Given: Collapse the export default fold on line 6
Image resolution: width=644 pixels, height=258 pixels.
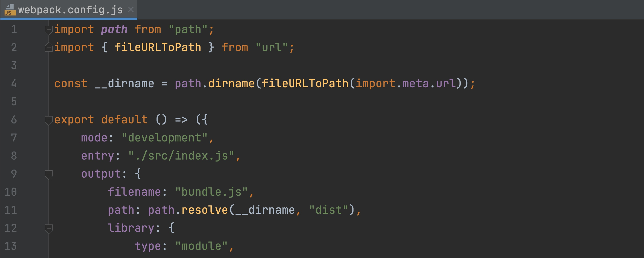Looking at the screenshot, I should click(49, 120).
